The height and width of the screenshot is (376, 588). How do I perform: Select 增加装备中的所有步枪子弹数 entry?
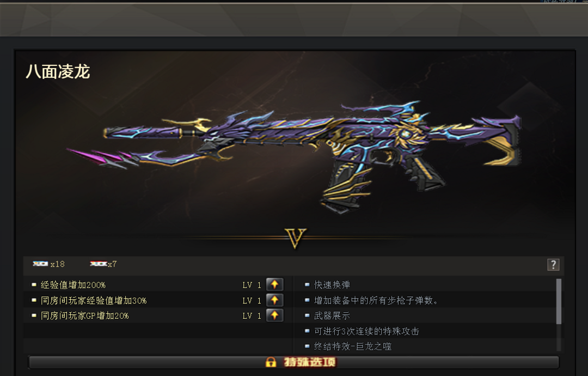375,300
